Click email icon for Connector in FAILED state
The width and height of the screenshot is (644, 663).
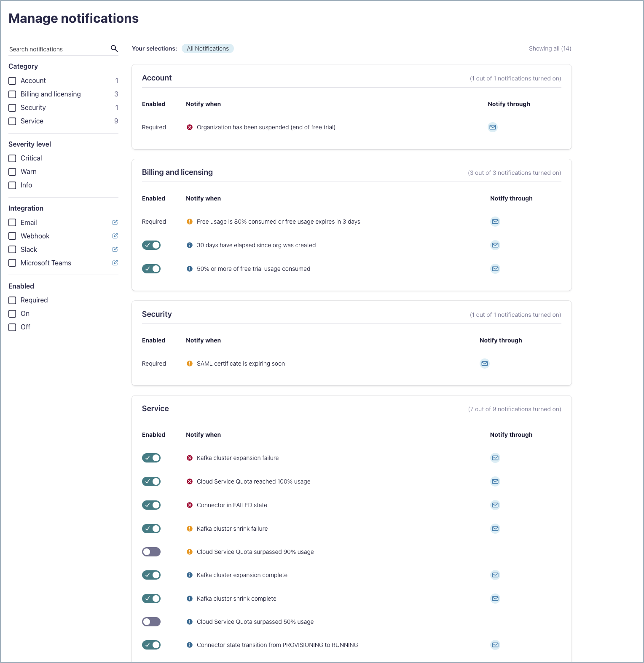[x=495, y=505]
